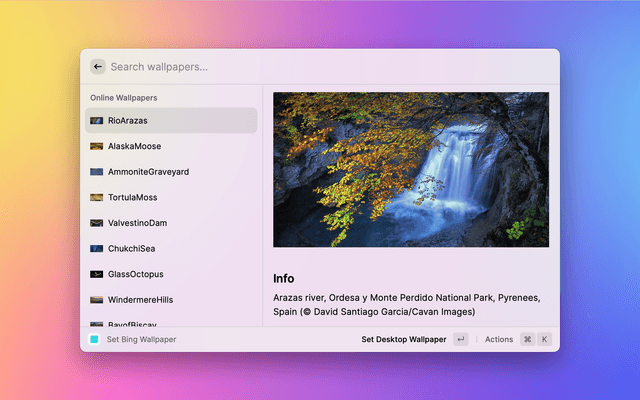This screenshot has width=640, height=400.
Task: Select the RioArazas wallpaper entry
Action: pos(170,120)
